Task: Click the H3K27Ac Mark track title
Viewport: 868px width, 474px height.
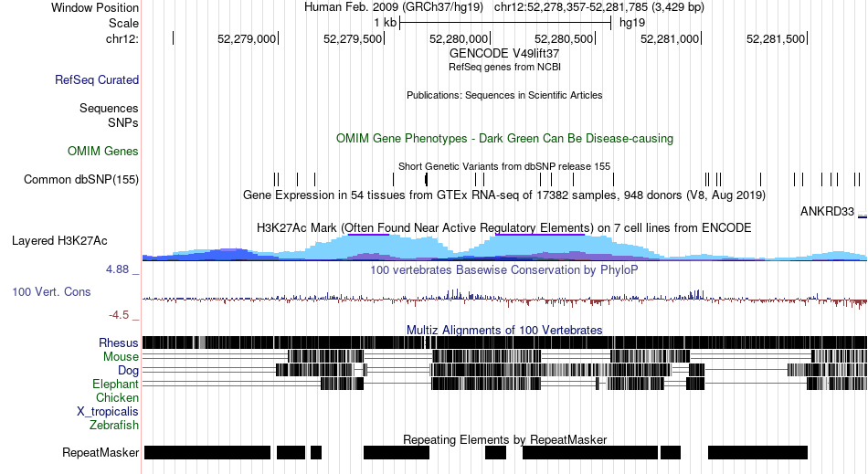Action: coord(504,228)
